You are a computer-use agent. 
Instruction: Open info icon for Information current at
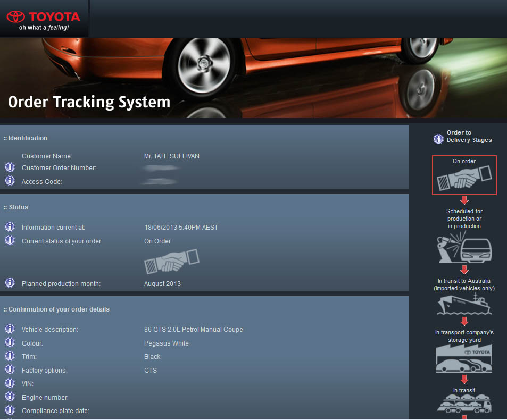click(x=10, y=226)
